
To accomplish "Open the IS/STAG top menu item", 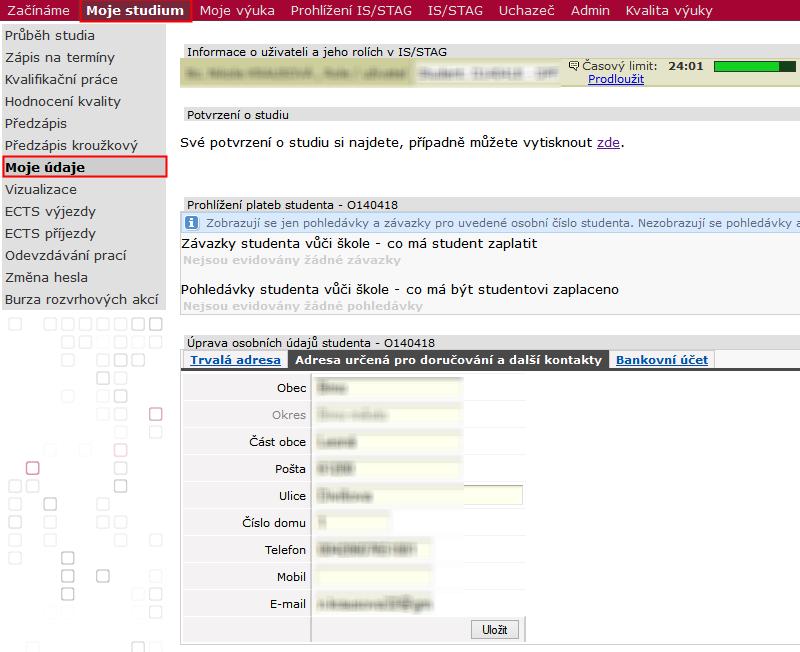I will (455, 10).
